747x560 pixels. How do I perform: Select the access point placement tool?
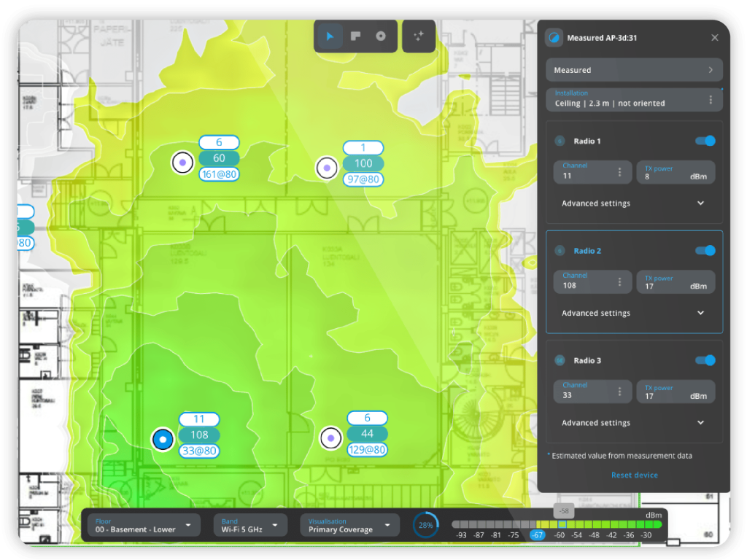coord(381,36)
